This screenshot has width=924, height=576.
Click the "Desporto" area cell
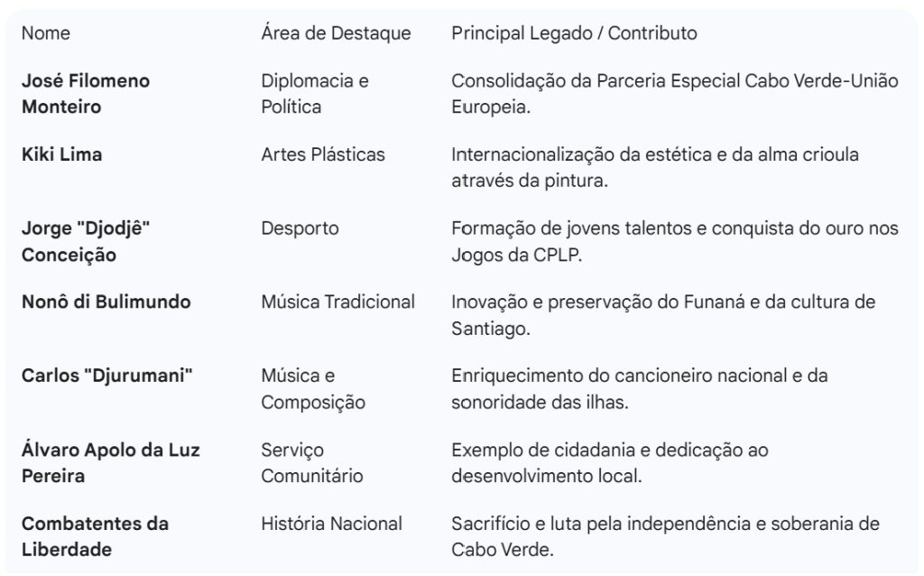click(x=300, y=228)
